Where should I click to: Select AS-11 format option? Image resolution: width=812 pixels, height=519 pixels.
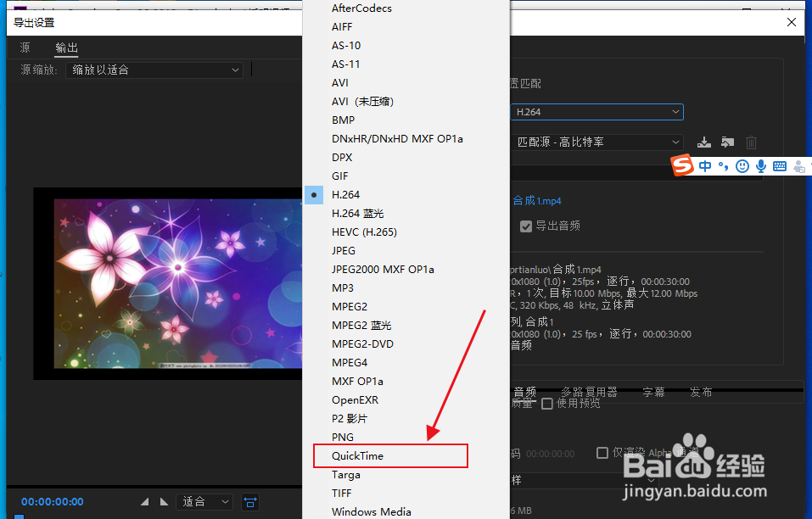click(346, 64)
